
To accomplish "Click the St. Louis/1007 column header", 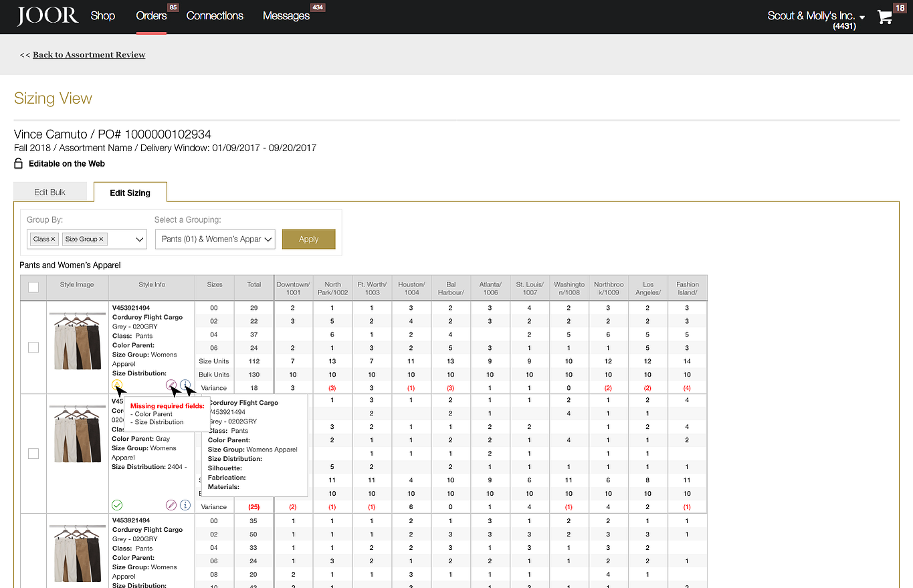I will (530, 288).
